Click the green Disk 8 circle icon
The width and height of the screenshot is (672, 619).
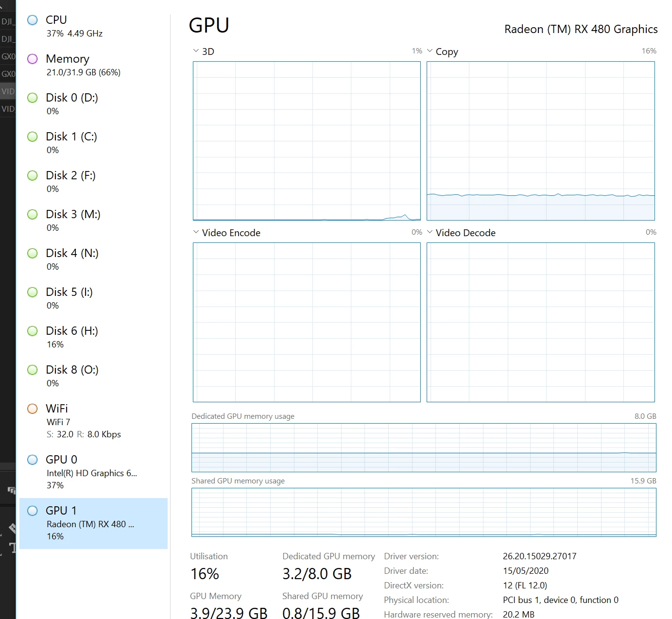click(33, 370)
